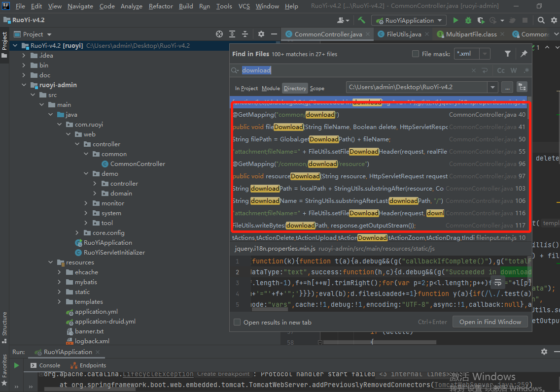Expand all in Project panel
The height and width of the screenshot is (392, 560).
(x=232, y=34)
